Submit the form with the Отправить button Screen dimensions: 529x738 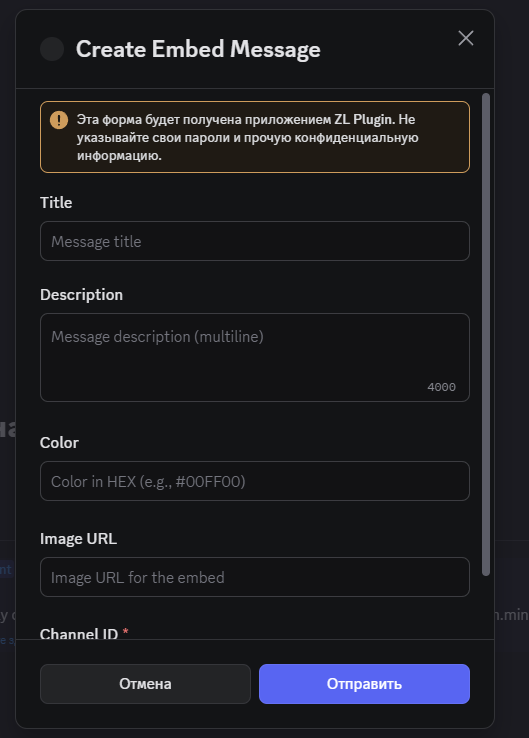364,684
